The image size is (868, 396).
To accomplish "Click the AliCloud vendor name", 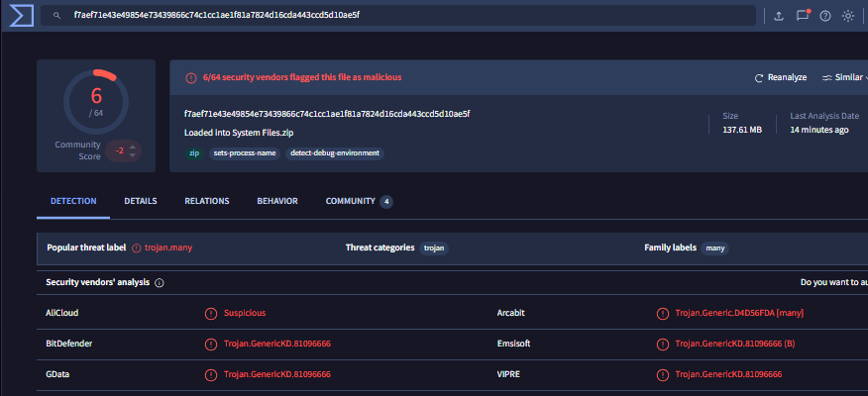I will [x=62, y=313].
